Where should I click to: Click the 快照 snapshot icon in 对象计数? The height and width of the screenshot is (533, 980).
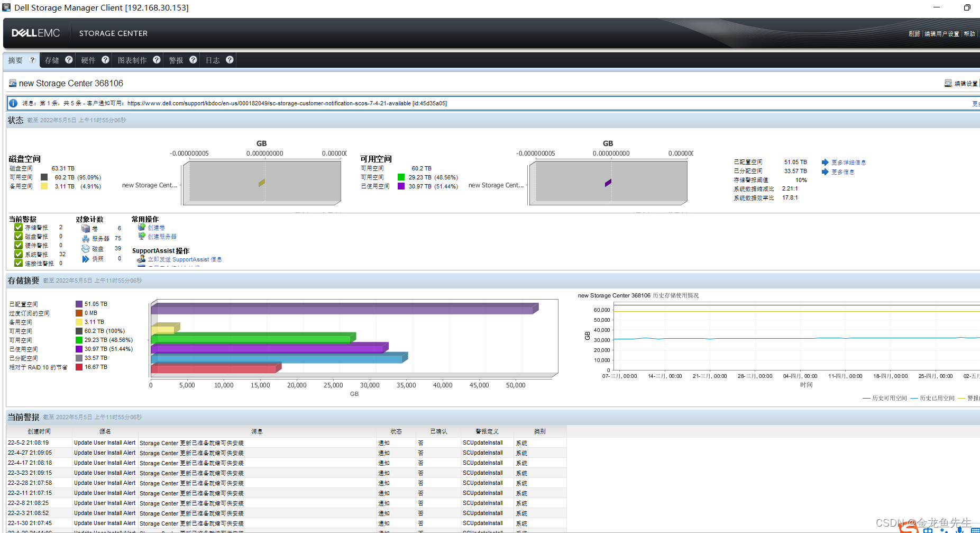pyautogui.click(x=86, y=259)
